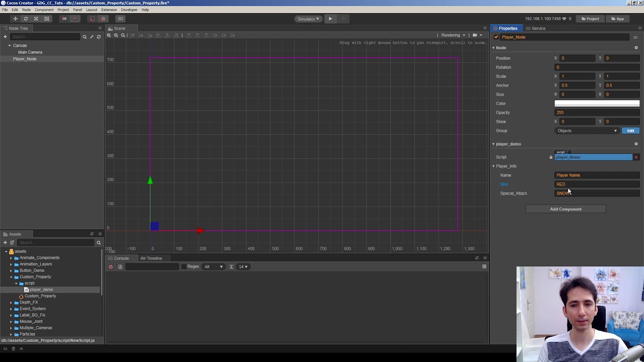
Task: Click the Node Tree search icon
Action: pyautogui.click(x=85, y=37)
